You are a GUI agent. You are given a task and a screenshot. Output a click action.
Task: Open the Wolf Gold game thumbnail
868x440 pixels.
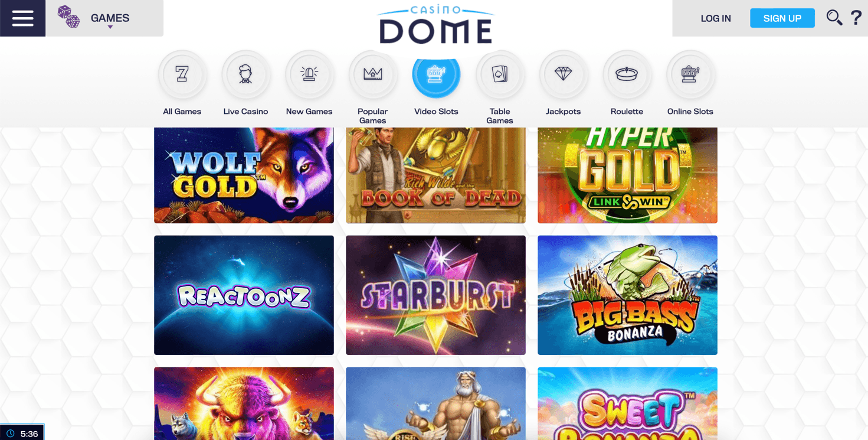click(x=244, y=175)
